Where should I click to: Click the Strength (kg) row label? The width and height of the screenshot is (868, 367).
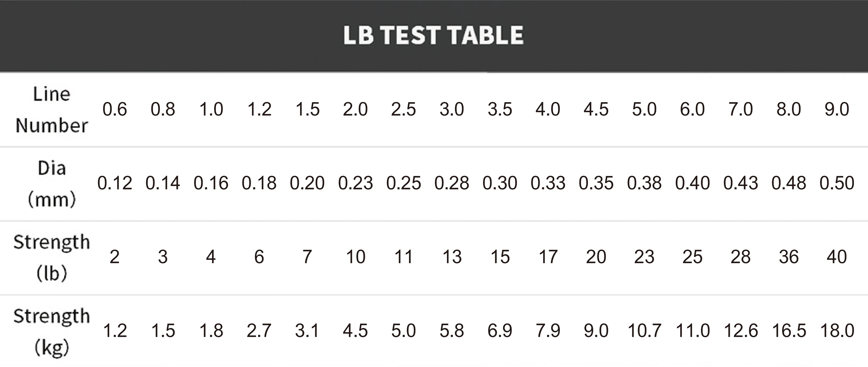pyautogui.click(x=51, y=332)
